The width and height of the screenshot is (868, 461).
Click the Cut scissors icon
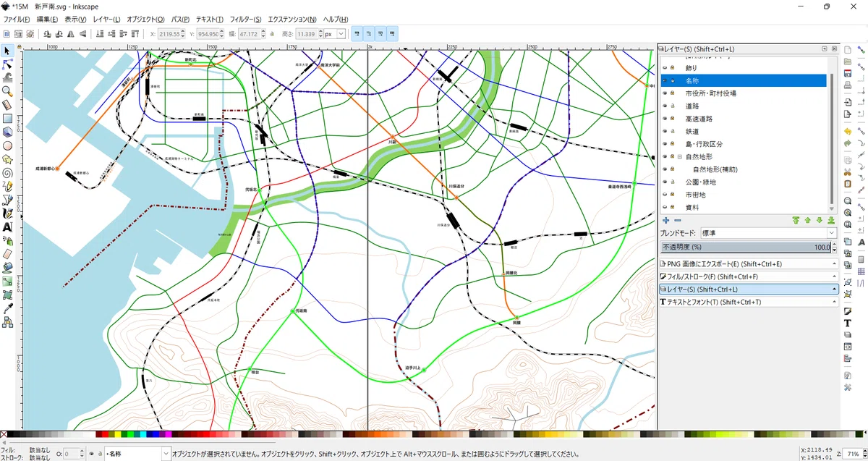point(847,172)
